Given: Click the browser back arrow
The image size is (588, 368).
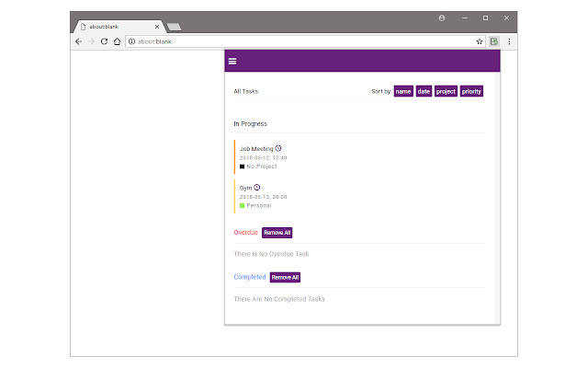Looking at the screenshot, I should coord(78,41).
